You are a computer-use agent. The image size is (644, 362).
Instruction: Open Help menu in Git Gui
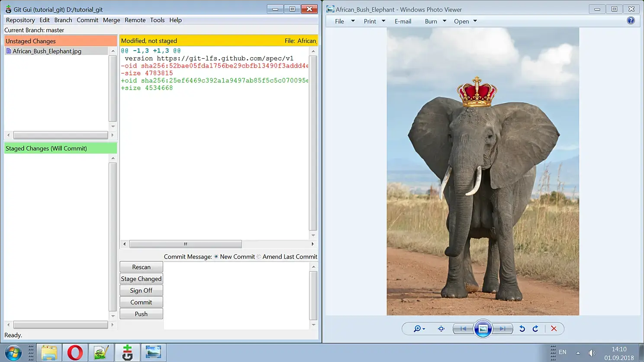[175, 20]
